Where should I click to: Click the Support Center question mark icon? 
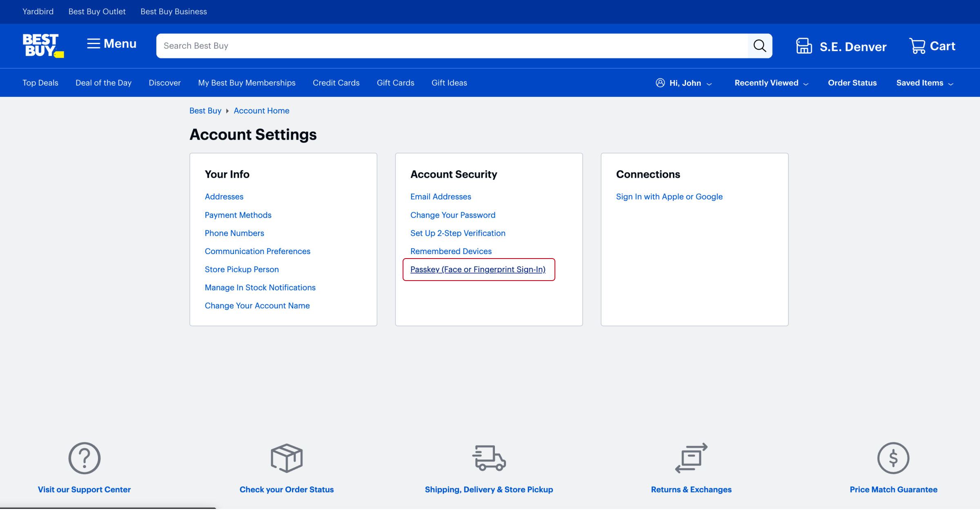point(84,458)
